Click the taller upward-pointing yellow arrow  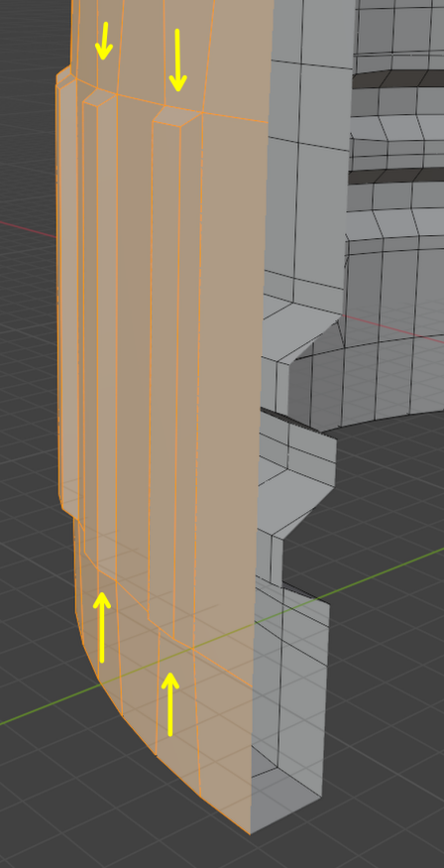point(101,627)
